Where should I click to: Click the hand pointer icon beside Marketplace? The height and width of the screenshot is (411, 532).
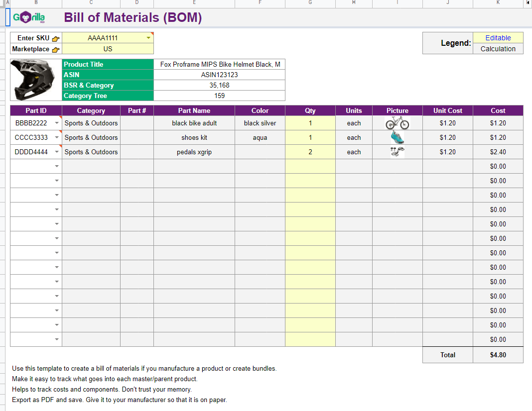55,49
